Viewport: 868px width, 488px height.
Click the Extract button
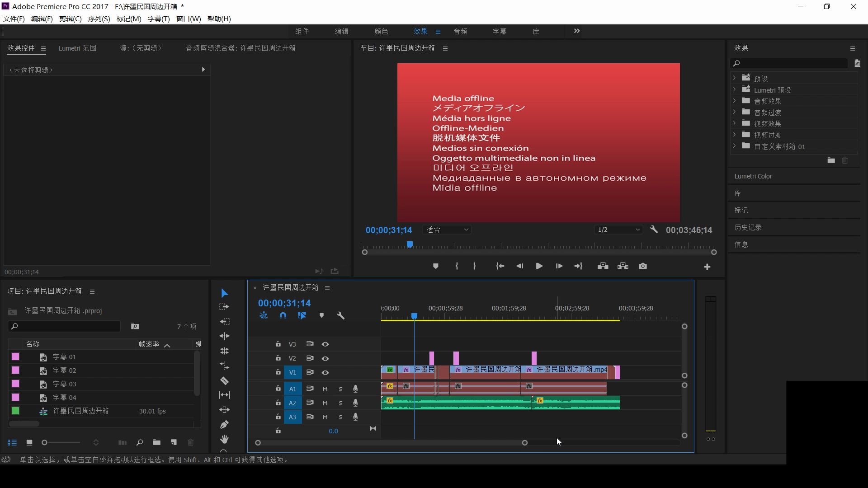point(623,266)
